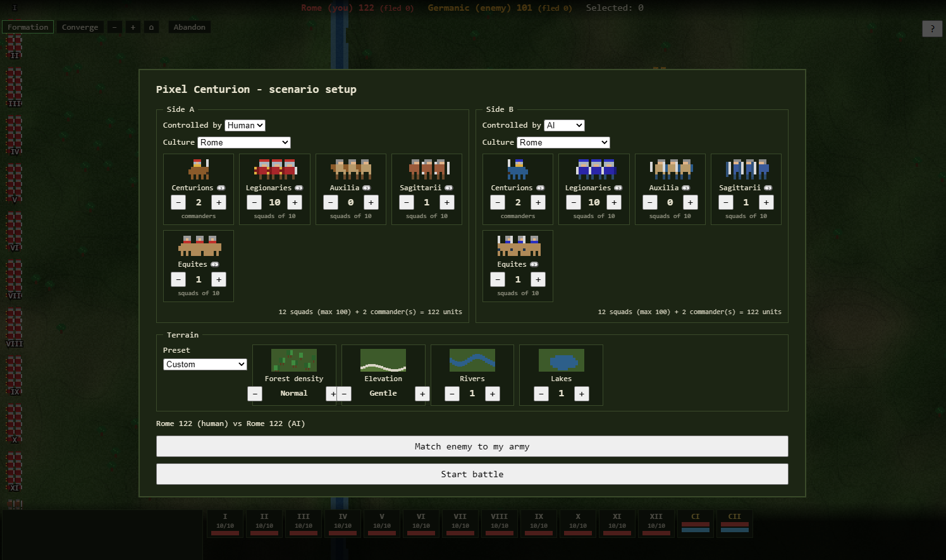This screenshot has width=946, height=560.
Task: Decrease Side A Legionaries squads
Action: pos(254,202)
